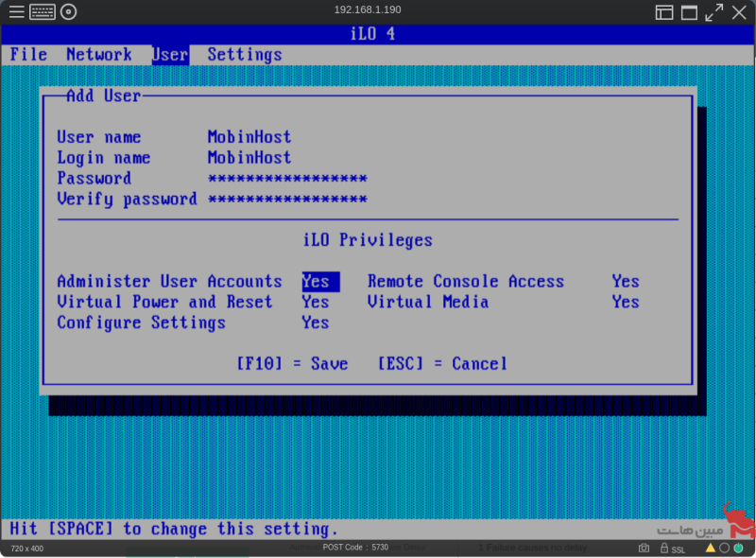The image size is (756, 558).
Task: Open the Settings menu
Action: (245, 55)
